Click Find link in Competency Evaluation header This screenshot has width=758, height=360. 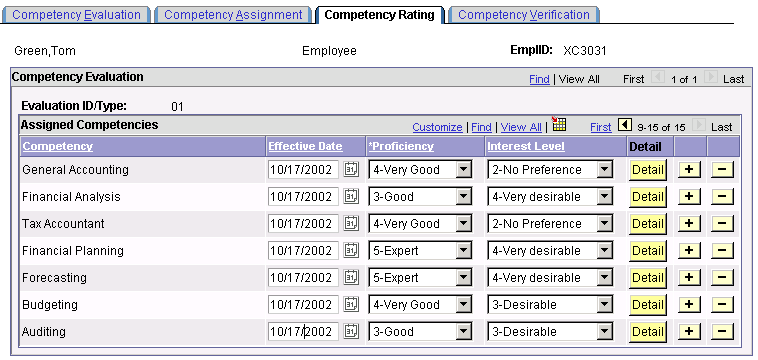tap(539, 79)
